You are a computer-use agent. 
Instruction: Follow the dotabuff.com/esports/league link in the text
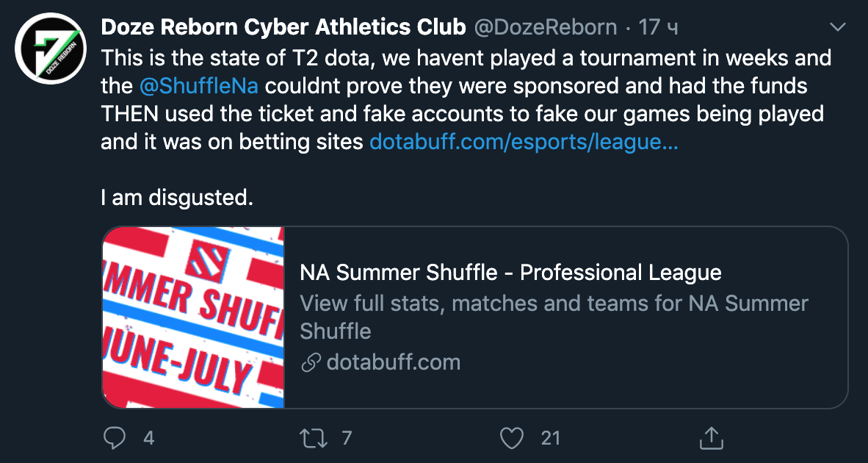point(523,142)
